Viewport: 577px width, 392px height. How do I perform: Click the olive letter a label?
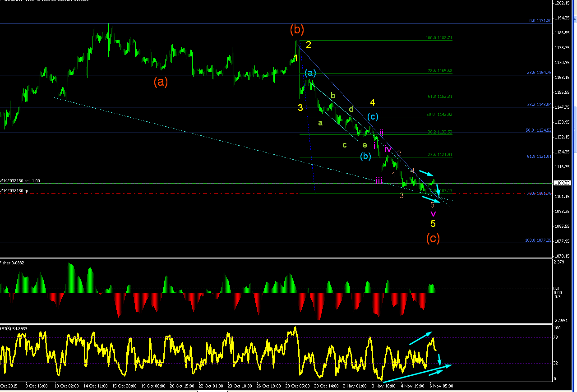point(320,122)
